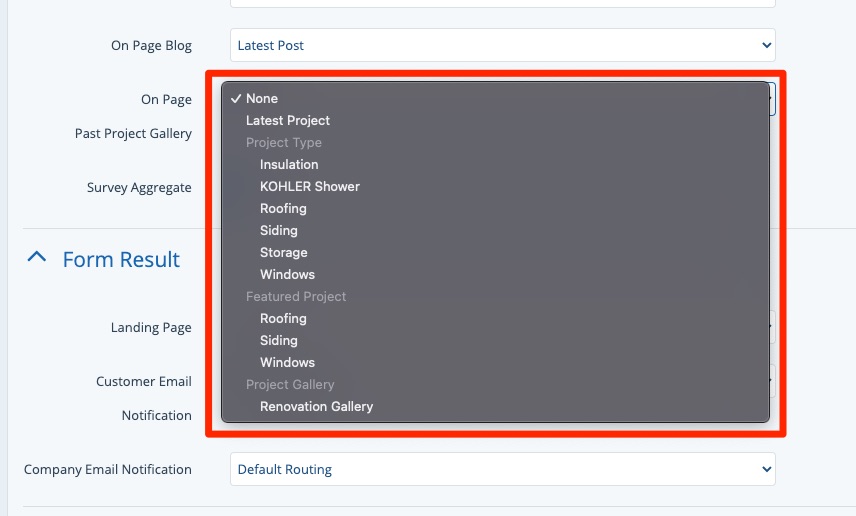
Task: Collapse the Form Result section chevron
Action: [36, 258]
